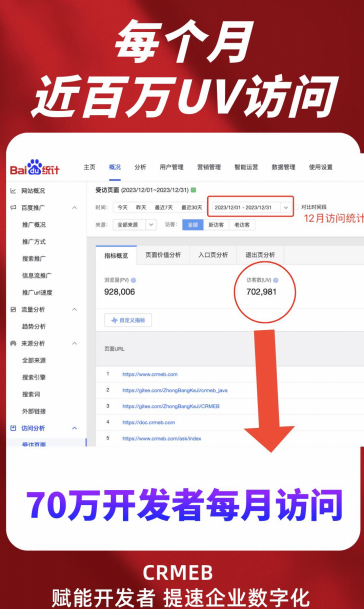The width and height of the screenshot is (364, 609).
Task: Click the 访问分析 sidebar icon
Action: click(x=13, y=428)
